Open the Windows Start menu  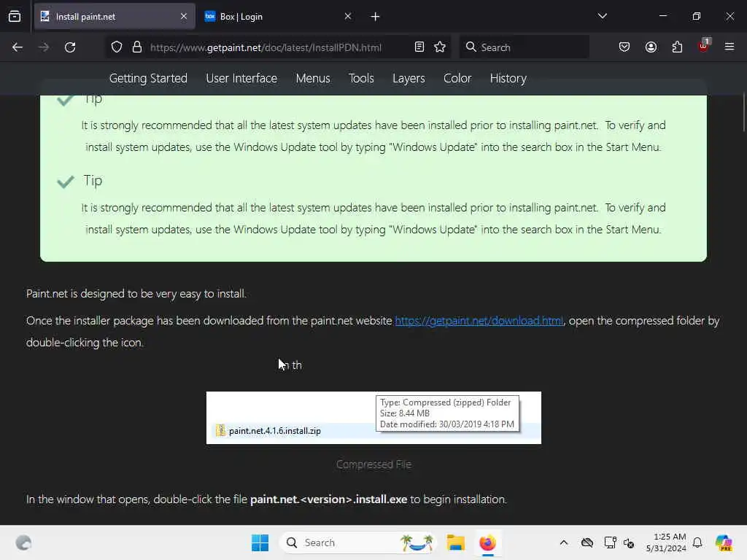coord(260,542)
